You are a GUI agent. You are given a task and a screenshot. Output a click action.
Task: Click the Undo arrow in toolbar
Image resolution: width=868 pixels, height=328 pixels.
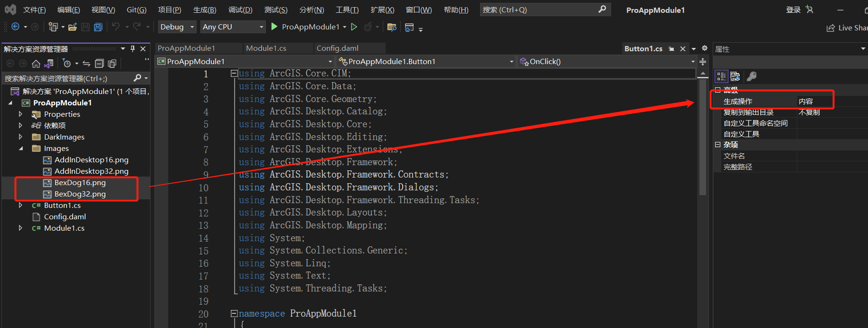click(x=116, y=27)
